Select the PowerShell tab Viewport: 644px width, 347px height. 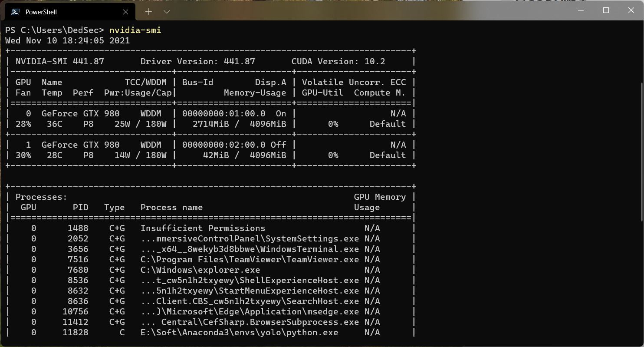[70, 12]
